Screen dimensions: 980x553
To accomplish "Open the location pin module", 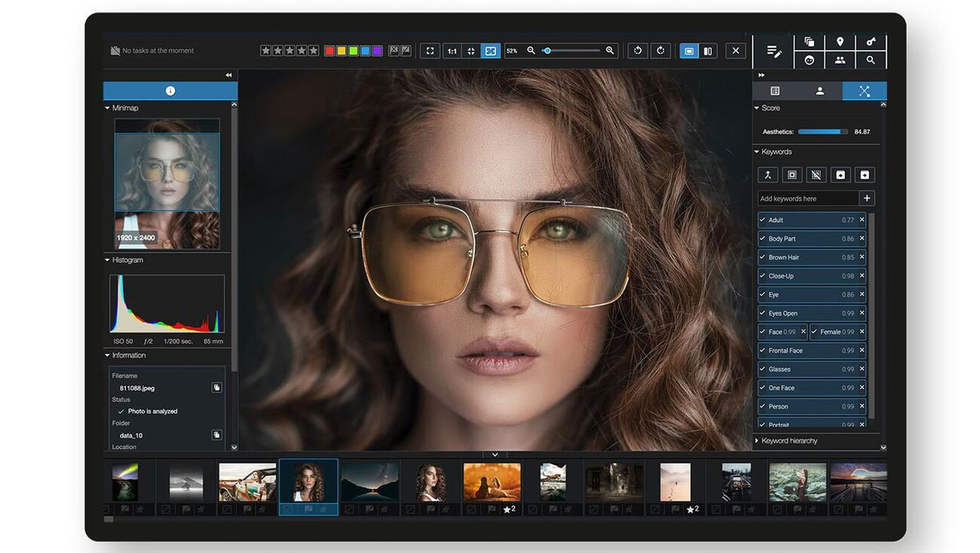I will click(x=840, y=42).
